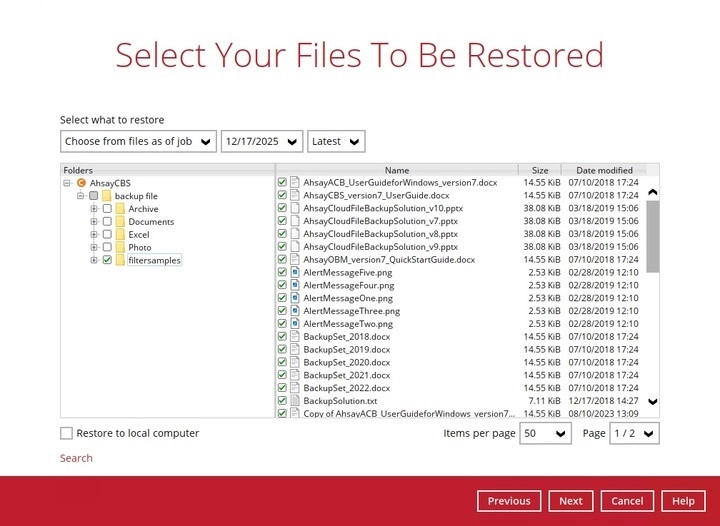Open the Search link

point(76,458)
